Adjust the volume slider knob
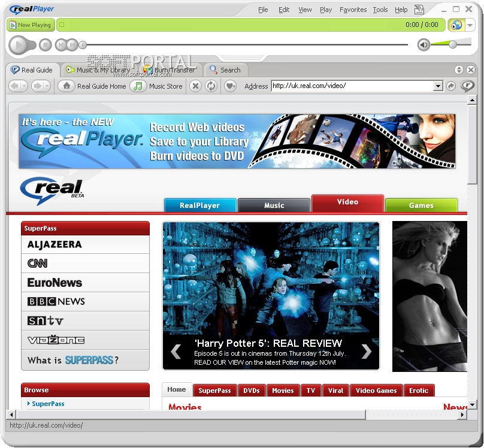The height and width of the screenshot is (448, 484). point(453,44)
